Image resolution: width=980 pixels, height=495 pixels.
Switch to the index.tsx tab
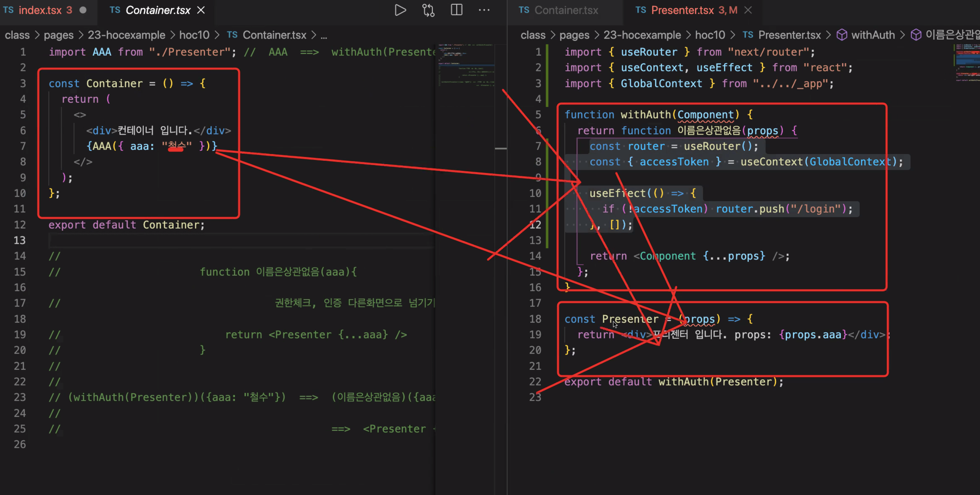(40, 10)
